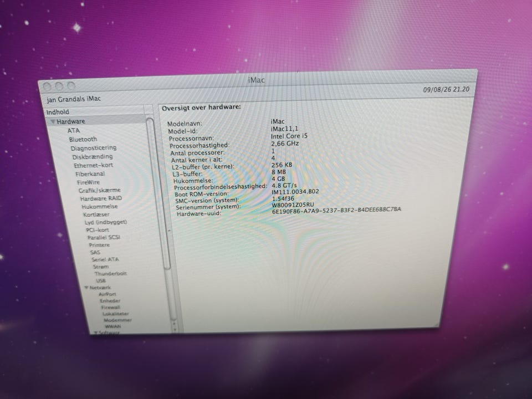532x399 pixels.
Task: Click the 4.8 GT/s value
Action: tap(284, 185)
